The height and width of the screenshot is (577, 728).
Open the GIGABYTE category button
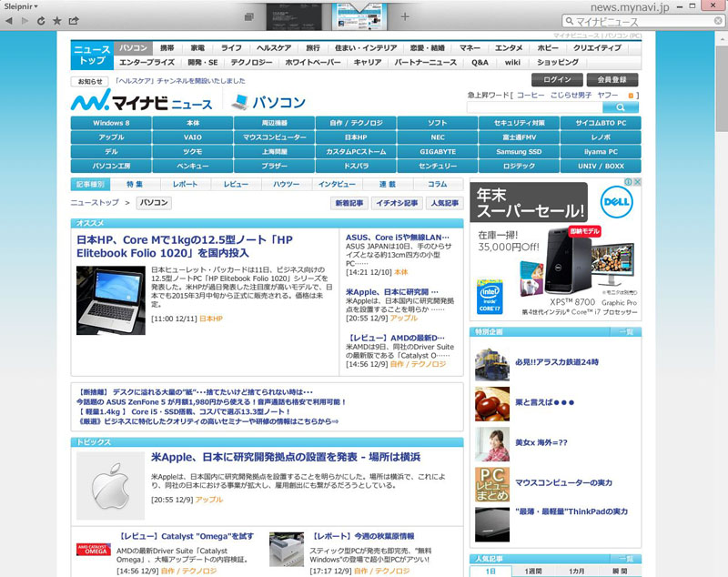[438, 152]
